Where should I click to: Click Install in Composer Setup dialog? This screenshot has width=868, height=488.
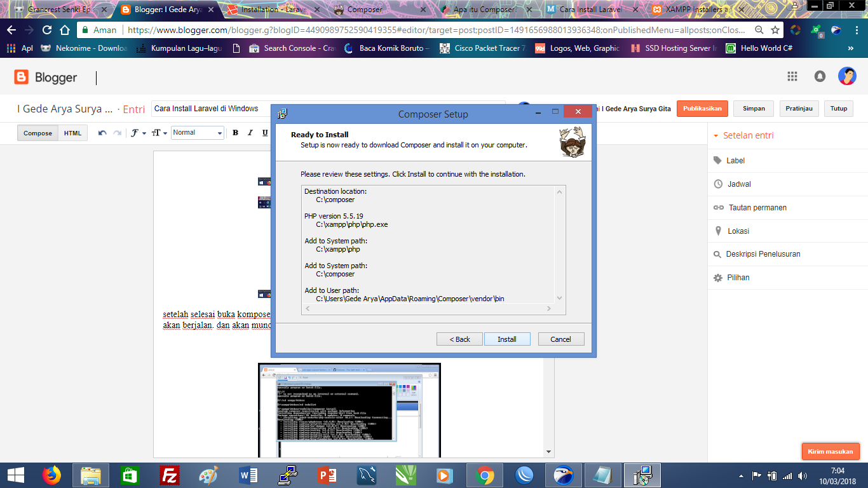point(507,339)
